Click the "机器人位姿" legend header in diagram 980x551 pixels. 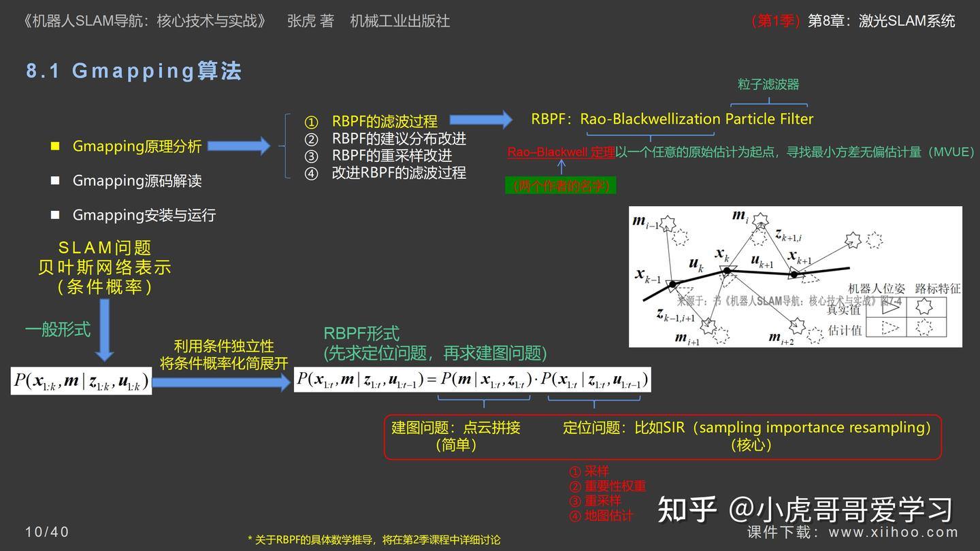tap(877, 288)
